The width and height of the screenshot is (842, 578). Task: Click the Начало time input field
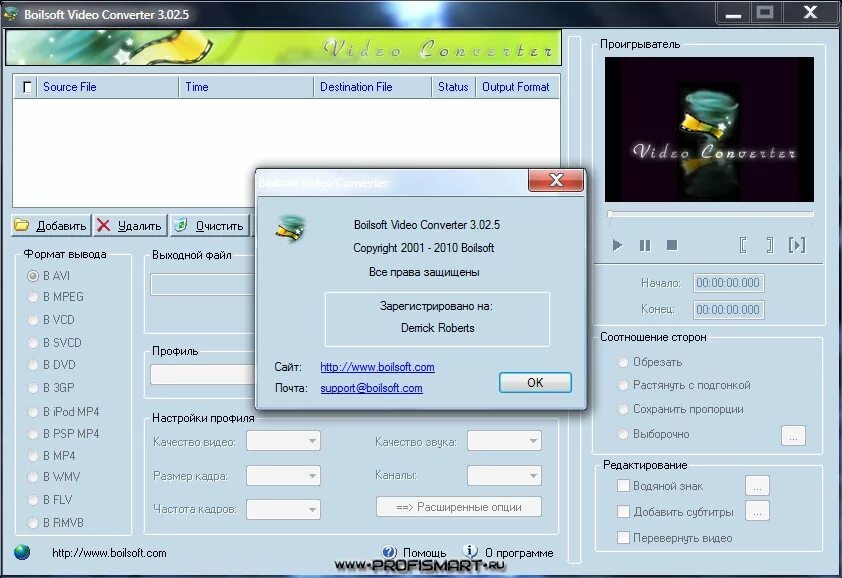[728, 283]
